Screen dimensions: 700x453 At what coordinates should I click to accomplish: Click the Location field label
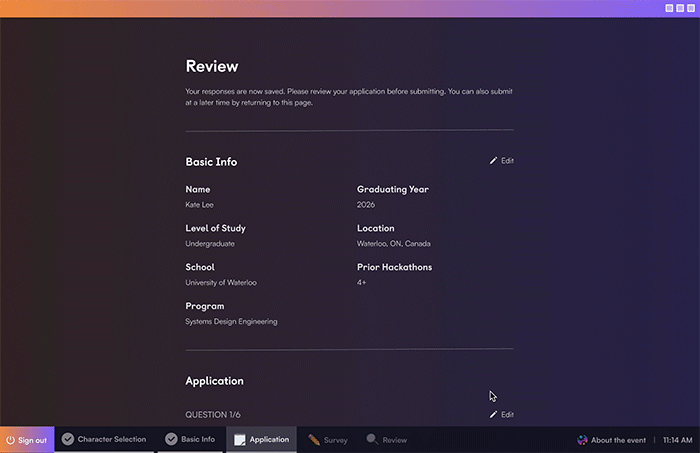tap(375, 228)
